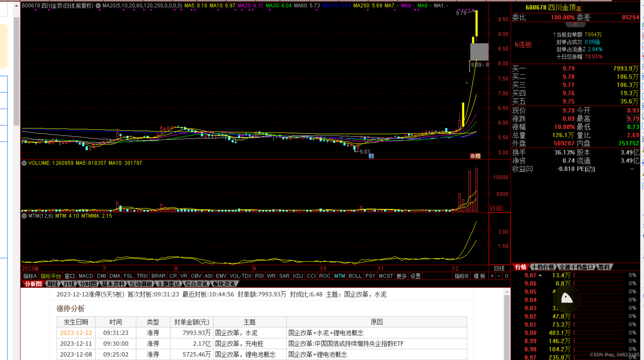Click the scroll-up arrow of news panel scrollbar

pyautogui.click(x=507, y=292)
